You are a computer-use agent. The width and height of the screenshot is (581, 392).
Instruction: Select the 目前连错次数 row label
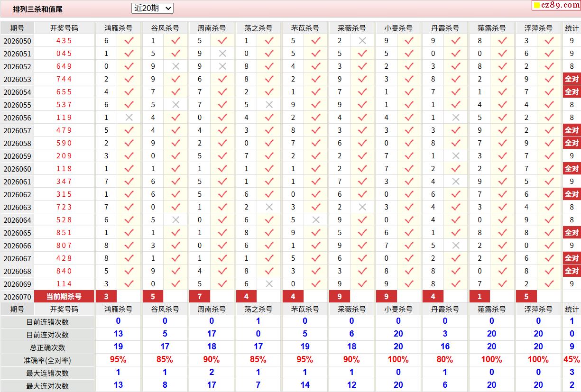coord(47,322)
